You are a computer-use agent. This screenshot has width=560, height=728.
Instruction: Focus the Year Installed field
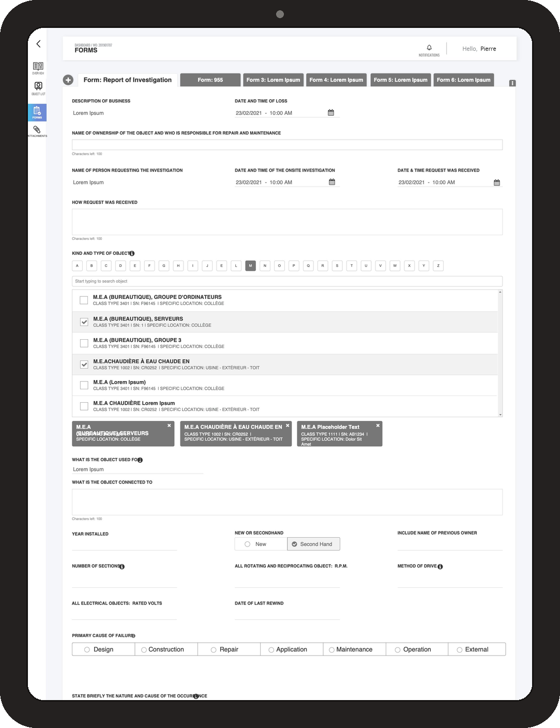pyautogui.click(x=124, y=544)
